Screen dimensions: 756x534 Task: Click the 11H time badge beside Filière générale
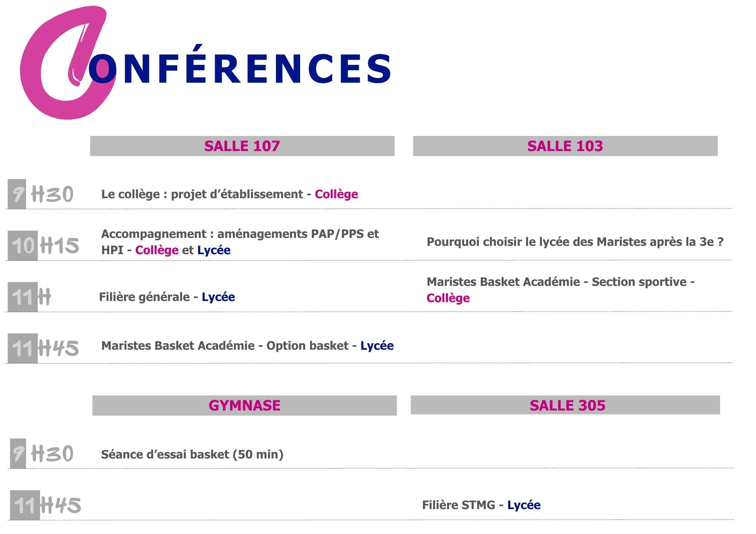click(30, 297)
